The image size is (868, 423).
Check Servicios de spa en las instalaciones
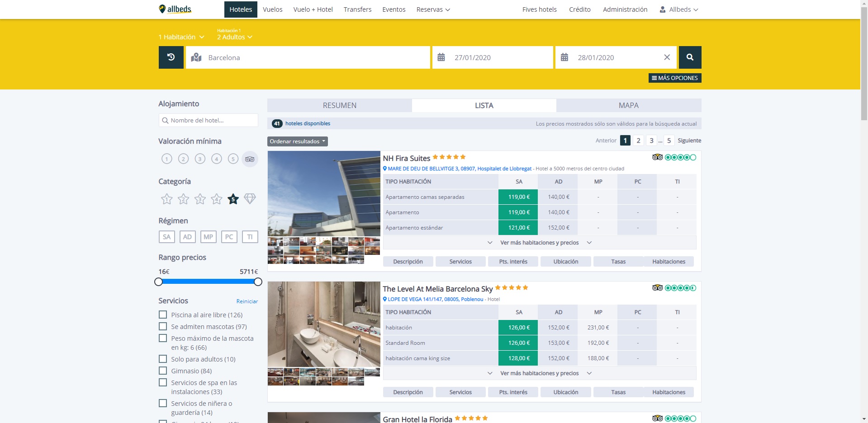[x=163, y=382]
